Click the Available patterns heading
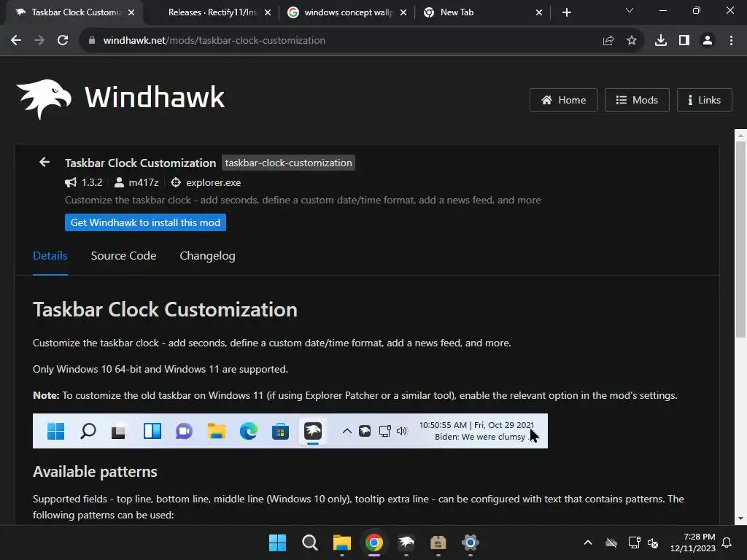This screenshot has width=747, height=560. pyautogui.click(x=95, y=472)
